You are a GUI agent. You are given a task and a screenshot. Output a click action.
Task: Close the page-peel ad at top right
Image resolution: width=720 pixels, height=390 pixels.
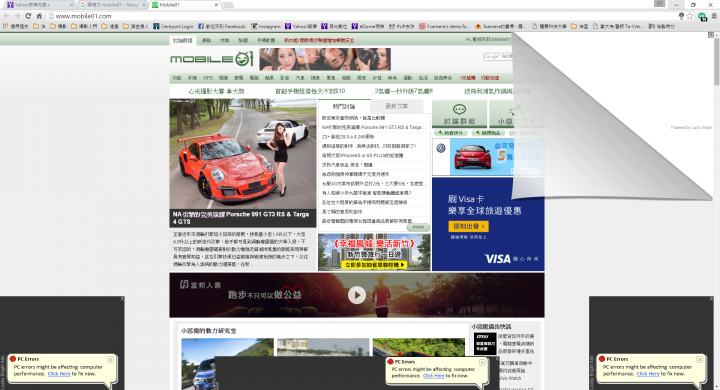711,35
